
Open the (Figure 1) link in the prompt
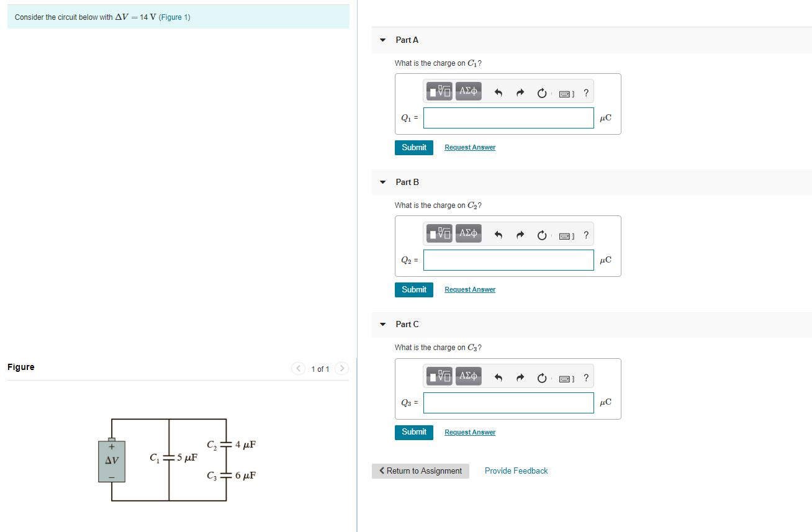point(174,17)
